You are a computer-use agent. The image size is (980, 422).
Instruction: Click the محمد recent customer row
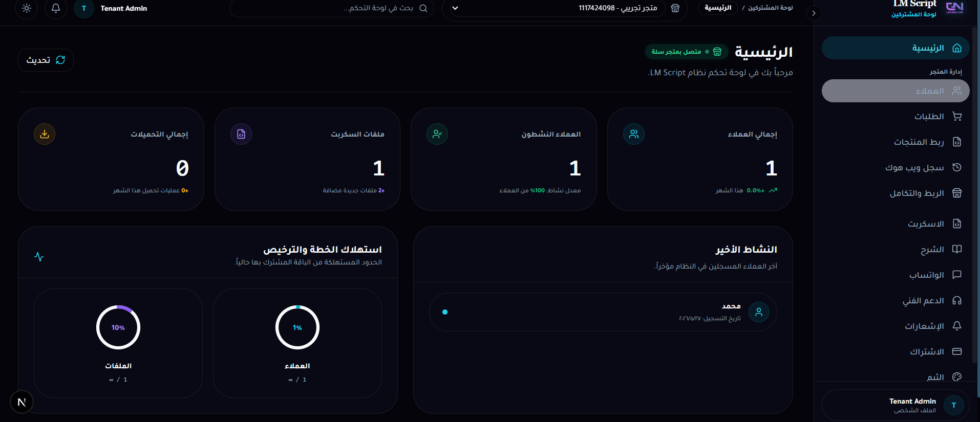tap(603, 312)
